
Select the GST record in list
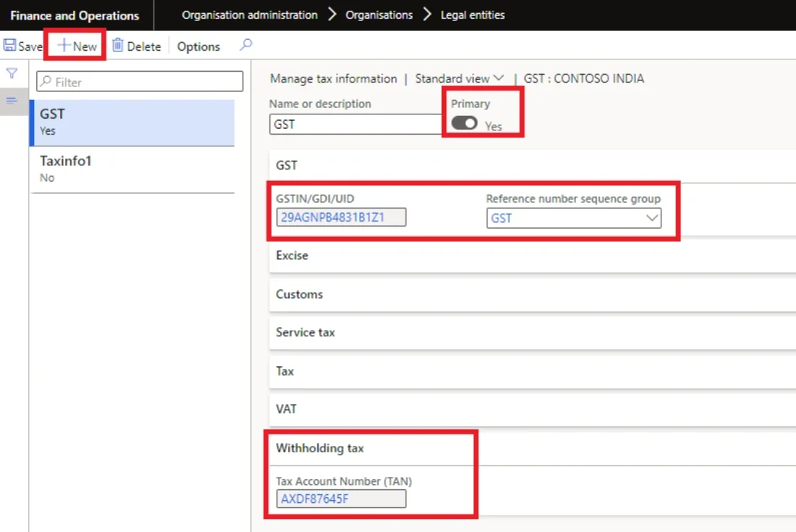(x=133, y=123)
